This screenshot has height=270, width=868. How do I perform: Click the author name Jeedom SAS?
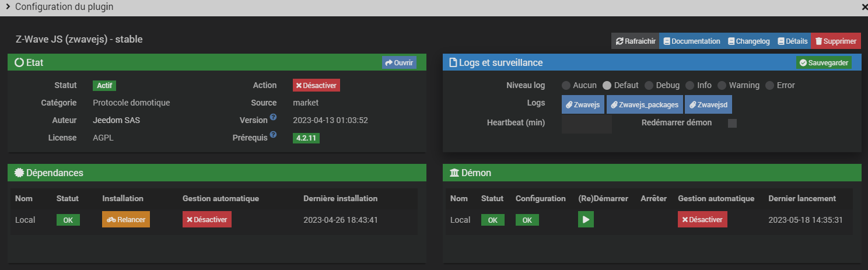117,120
